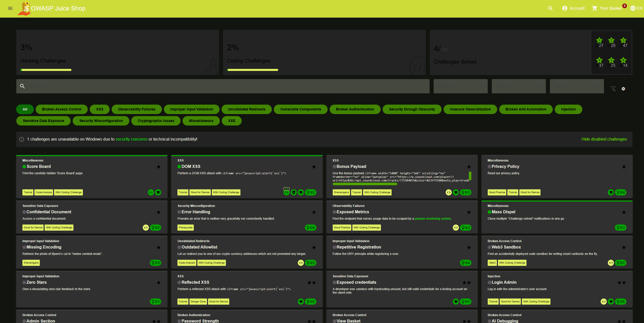The image size is (644, 323).
Task: Select Security through Obscurity category
Action: tap(412, 109)
